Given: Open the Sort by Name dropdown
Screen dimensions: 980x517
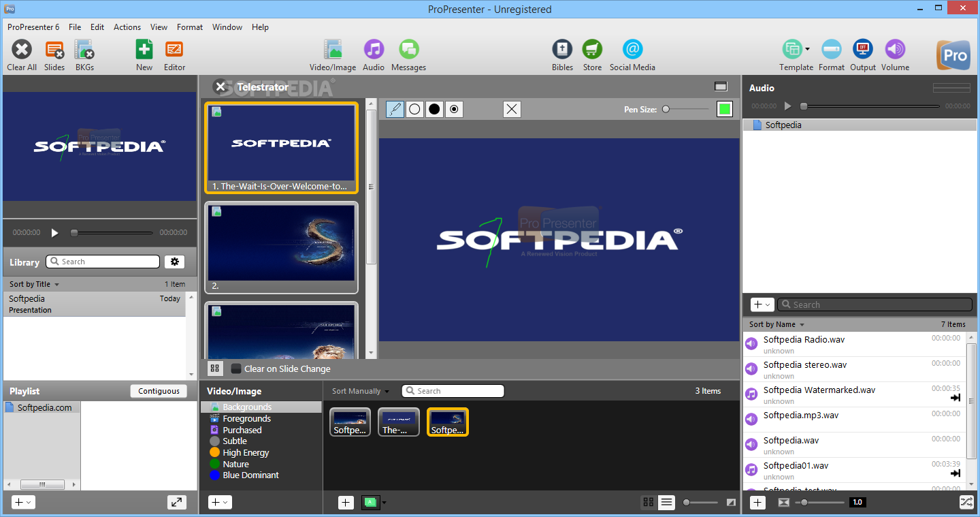Looking at the screenshot, I should [777, 324].
